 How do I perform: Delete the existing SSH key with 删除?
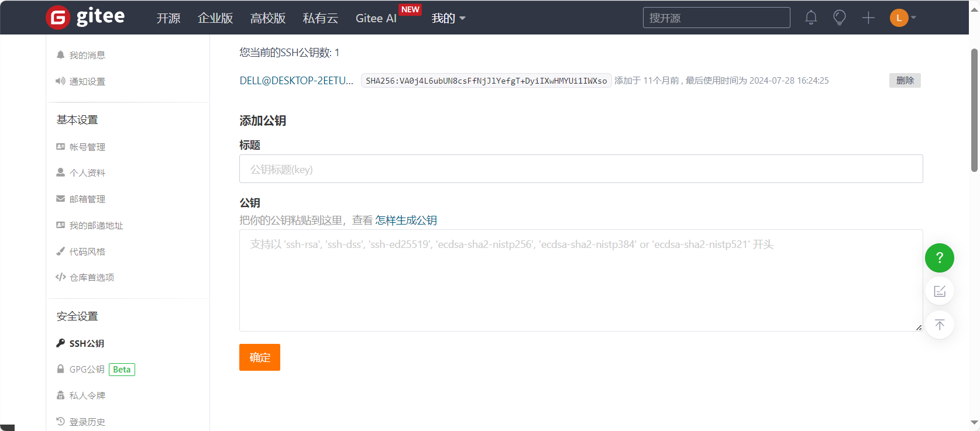click(x=905, y=81)
